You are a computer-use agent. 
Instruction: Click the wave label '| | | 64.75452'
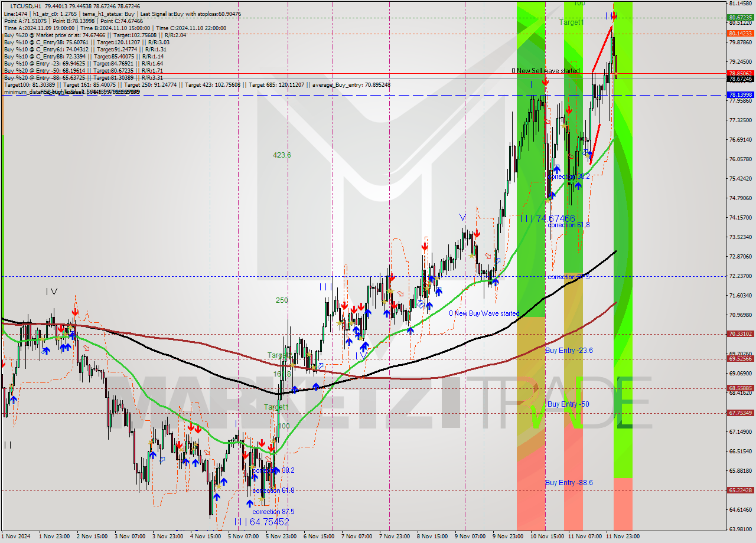tap(262, 522)
